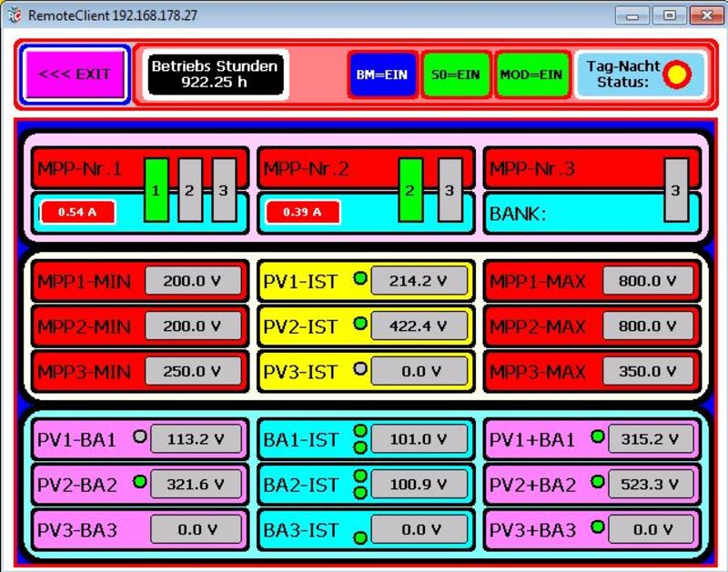Toggle the BM=EIN blue button

tap(381, 75)
